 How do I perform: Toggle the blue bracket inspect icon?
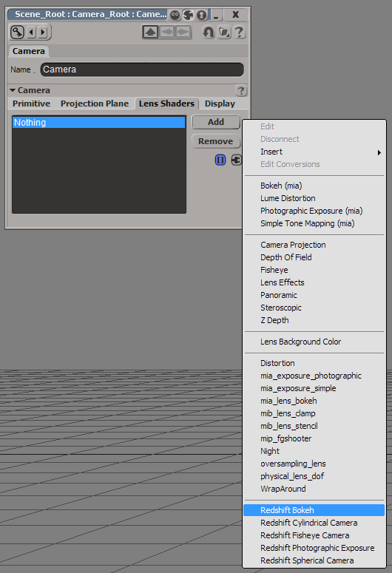[x=220, y=160]
